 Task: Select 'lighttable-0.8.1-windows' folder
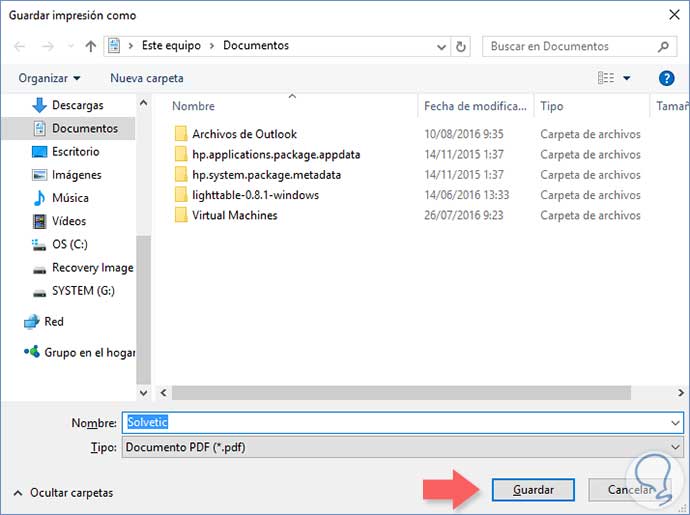click(x=255, y=195)
